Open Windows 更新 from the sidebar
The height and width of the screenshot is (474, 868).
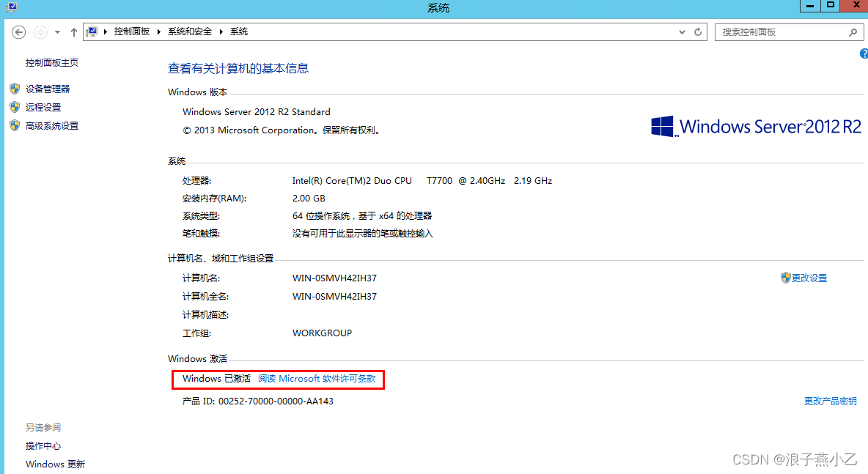(x=55, y=464)
